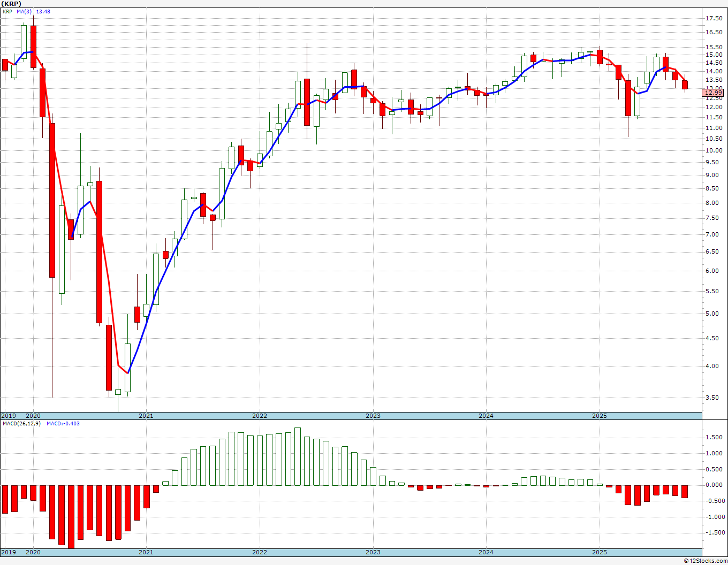Click the MACD:-0.403 value readout
This screenshot has height=565, width=728.
(x=63, y=424)
